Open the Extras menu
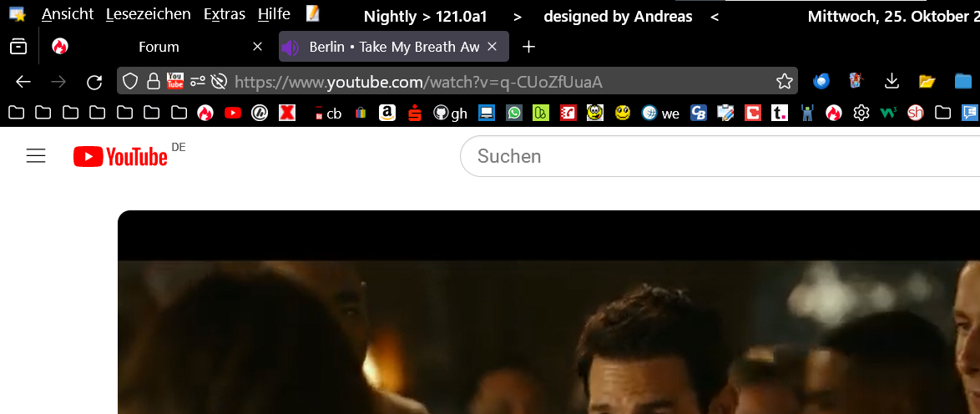980x414 pixels. point(225,13)
